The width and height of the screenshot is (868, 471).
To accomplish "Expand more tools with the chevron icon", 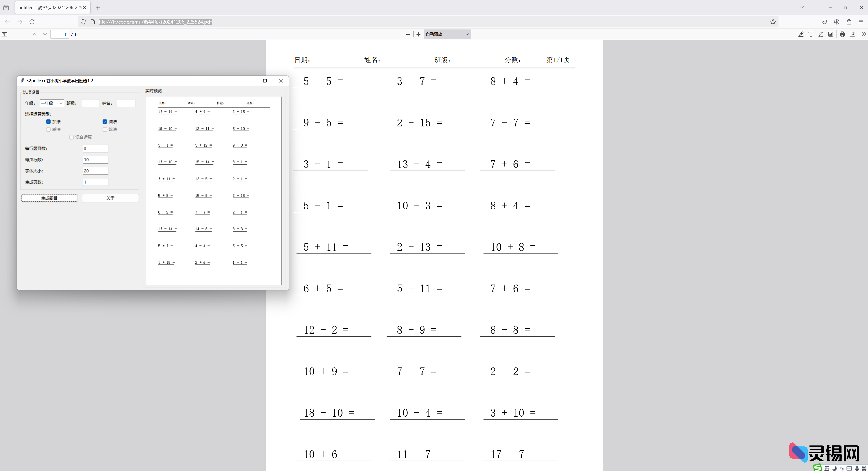I will point(864,34).
